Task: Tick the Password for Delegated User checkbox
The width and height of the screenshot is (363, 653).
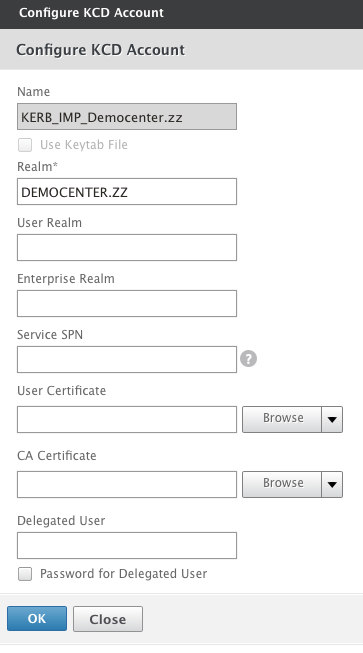Action: tap(25, 574)
